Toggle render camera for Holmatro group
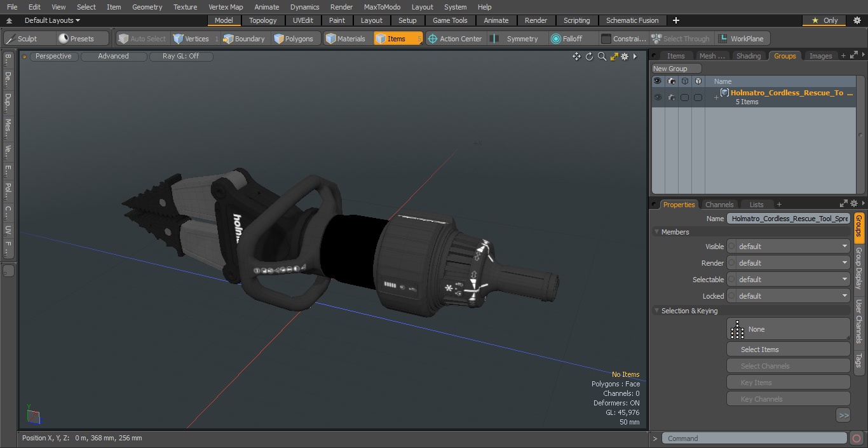 pyautogui.click(x=671, y=97)
